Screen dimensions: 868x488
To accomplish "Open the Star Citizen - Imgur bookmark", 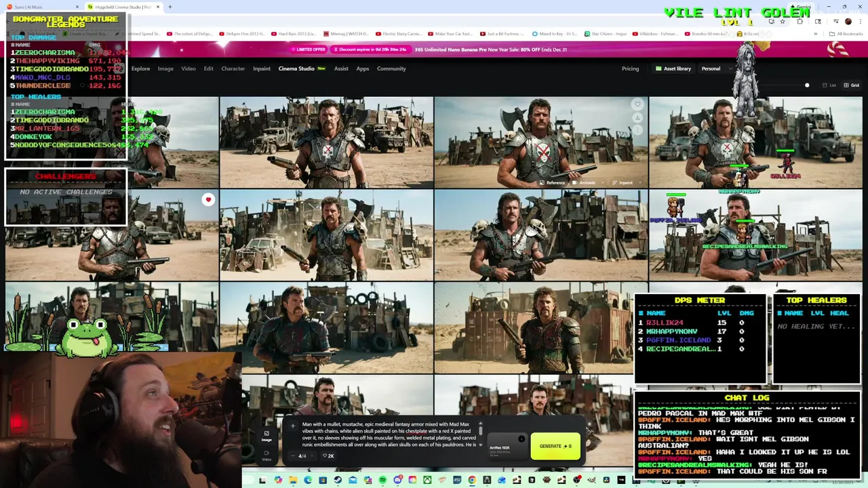I will (x=604, y=33).
